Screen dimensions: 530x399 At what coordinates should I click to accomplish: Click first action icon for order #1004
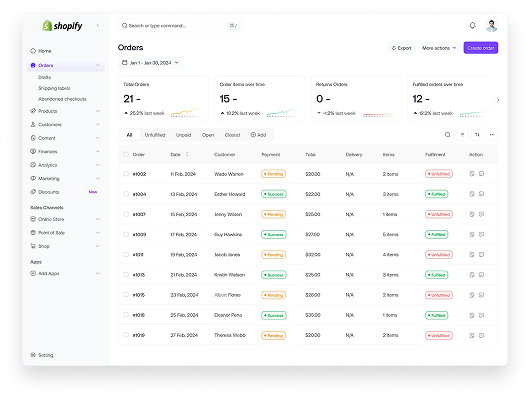click(472, 194)
